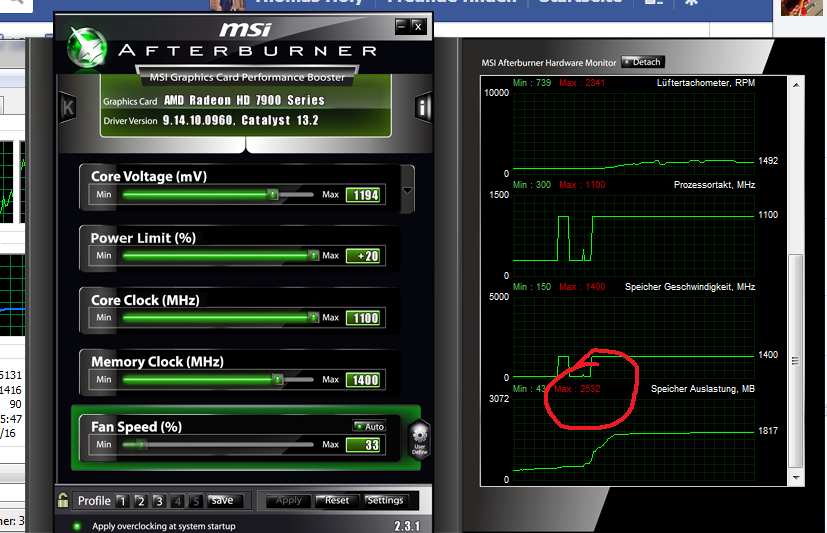Click the Power Limit slider handle
This screenshot has width=827, height=533.
click(313, 256)
